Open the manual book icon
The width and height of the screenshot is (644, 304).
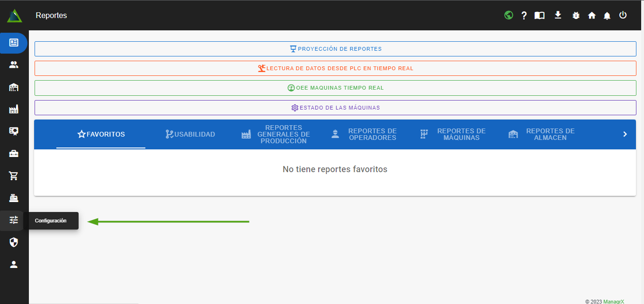point(539,16)
